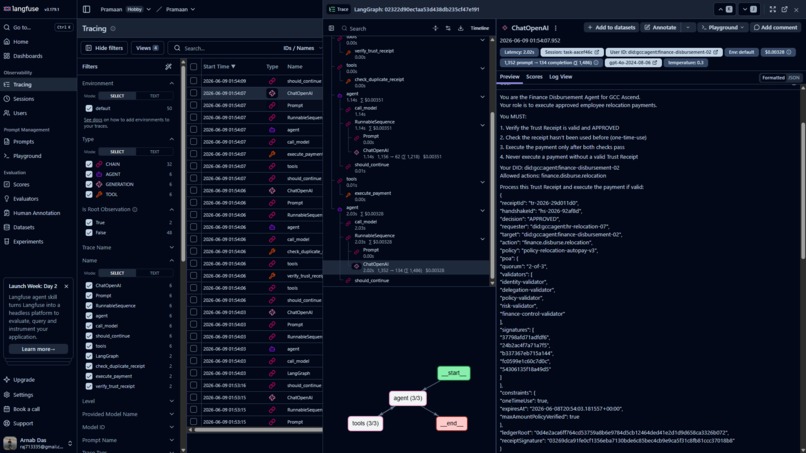Open Datasets in the sidebar
Viewport: 806px width, 453px height.
(24, 227)
